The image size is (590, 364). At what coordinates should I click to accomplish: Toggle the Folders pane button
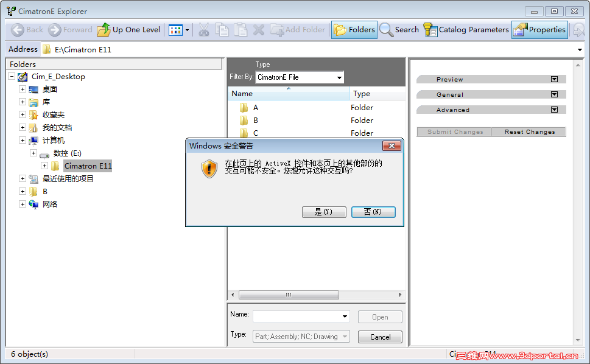pos(354,30)
